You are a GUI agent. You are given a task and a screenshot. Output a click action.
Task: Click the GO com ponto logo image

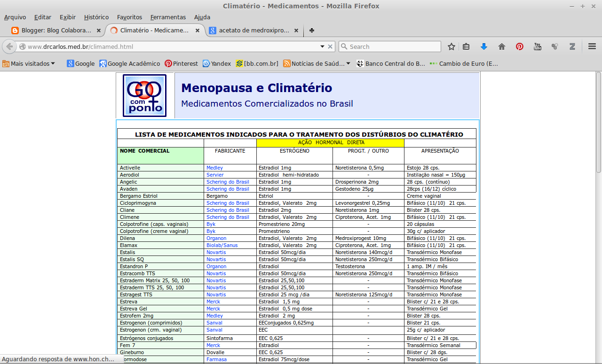click(x=144, y=95)
